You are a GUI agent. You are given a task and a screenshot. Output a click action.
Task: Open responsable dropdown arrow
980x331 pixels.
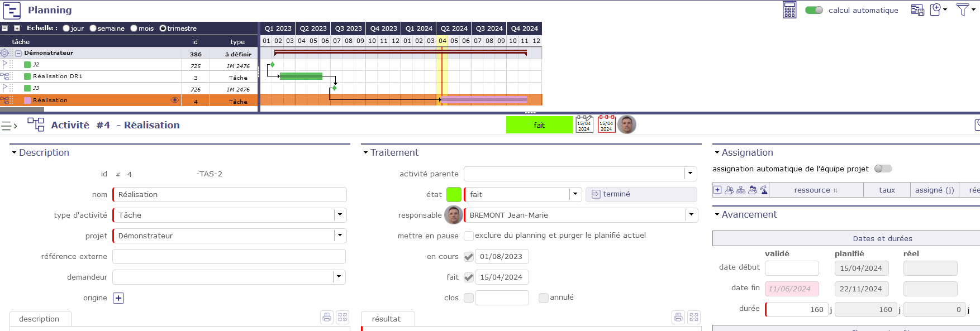tap(692, 215)
